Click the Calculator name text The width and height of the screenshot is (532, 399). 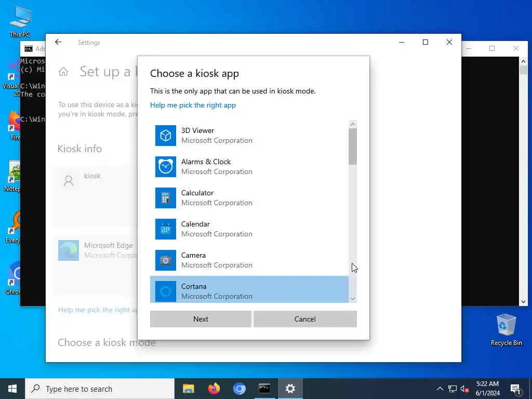[197, 193]
